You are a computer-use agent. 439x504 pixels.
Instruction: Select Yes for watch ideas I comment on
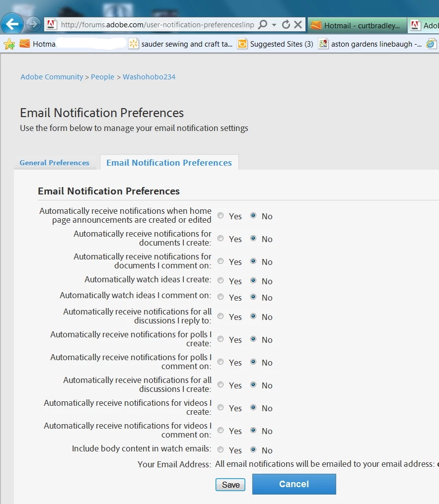220,297
